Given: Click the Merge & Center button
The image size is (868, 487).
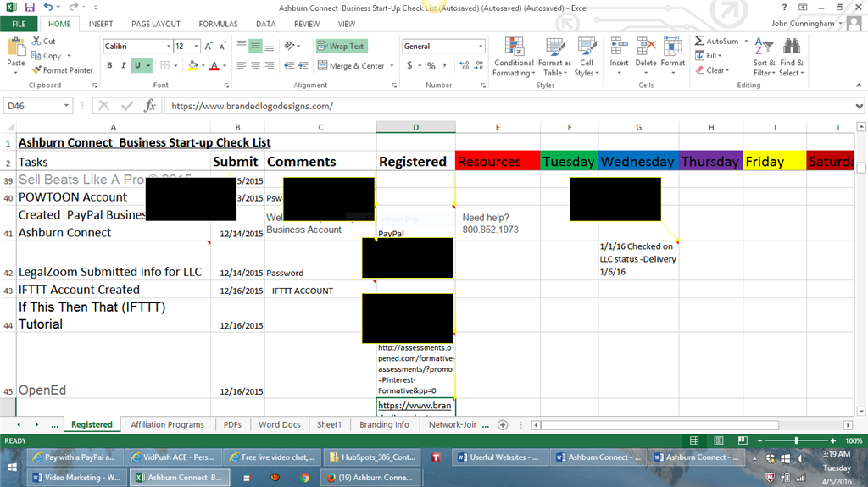Looking at the screenshot, I should click(x=352, y=65).
